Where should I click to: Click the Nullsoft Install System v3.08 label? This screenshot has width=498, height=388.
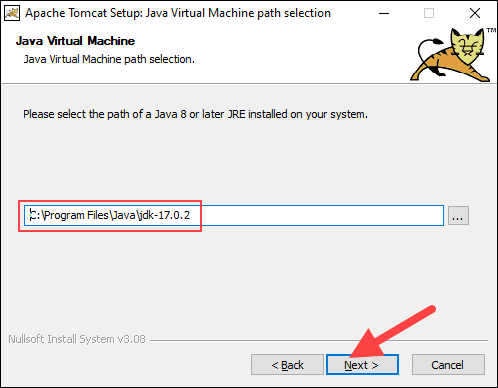[x=77, y=339]
